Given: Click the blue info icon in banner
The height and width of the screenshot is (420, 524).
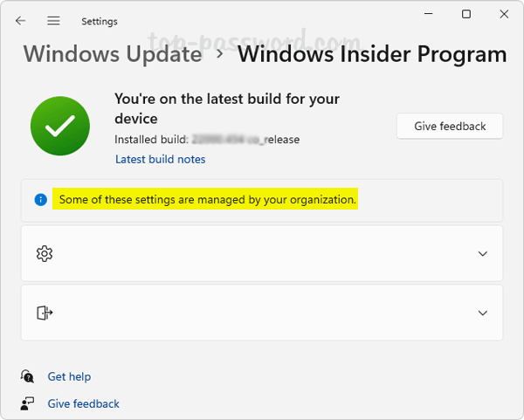Looking at the screenshot, I should 40,200.
